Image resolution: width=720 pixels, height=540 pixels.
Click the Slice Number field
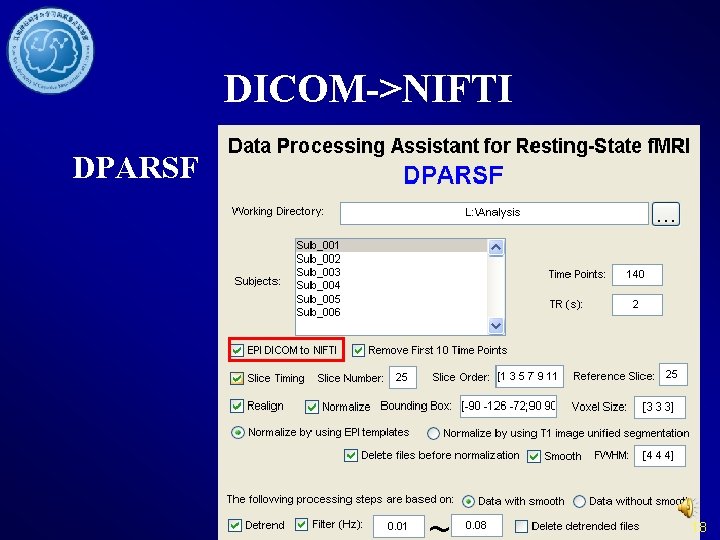click(x=403, y=377)
